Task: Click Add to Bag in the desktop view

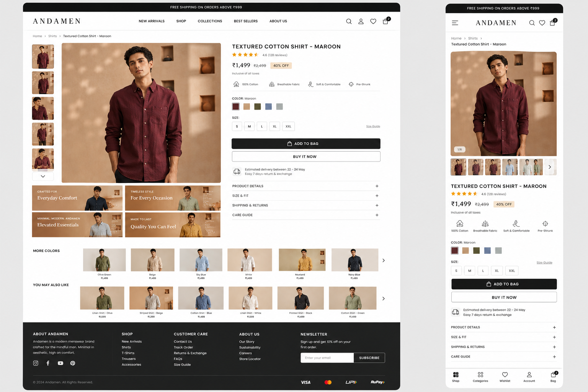Action: (x=306, y=144)
